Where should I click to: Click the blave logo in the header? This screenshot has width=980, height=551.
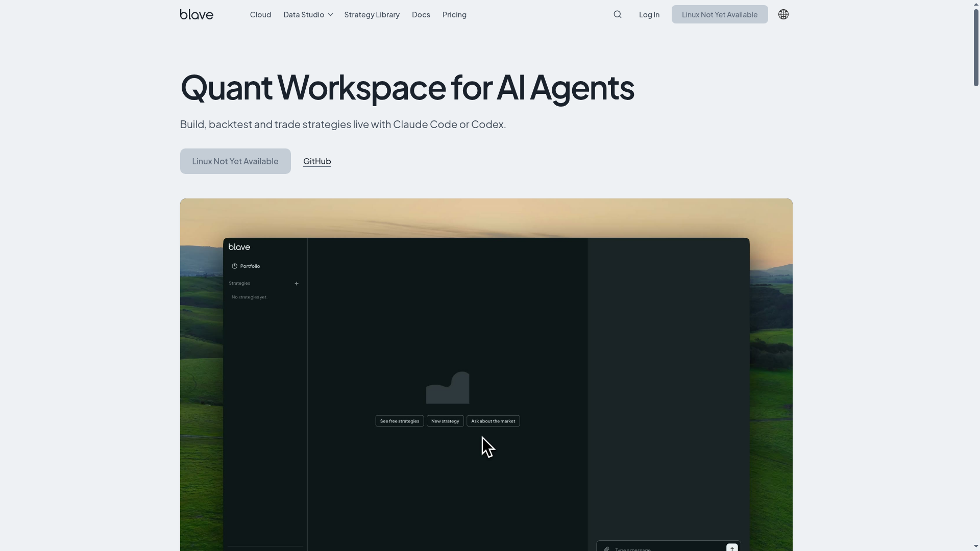[x=197, y=14]
